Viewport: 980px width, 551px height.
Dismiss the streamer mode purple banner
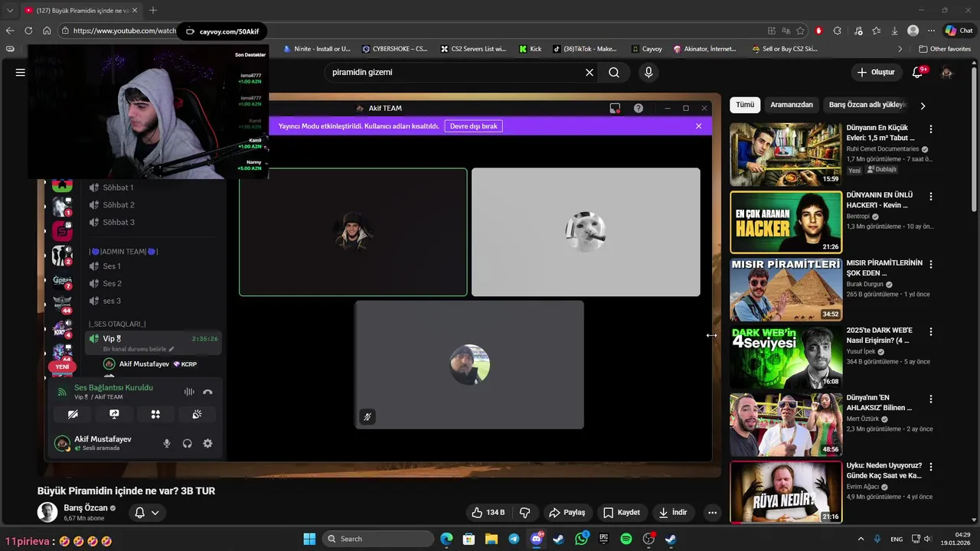tap(698, 126)
